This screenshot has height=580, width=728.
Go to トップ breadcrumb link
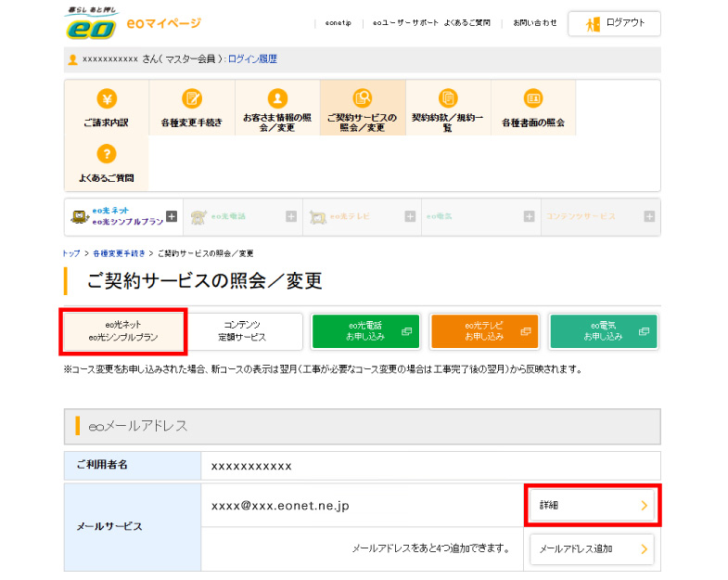tap(71, 253)
